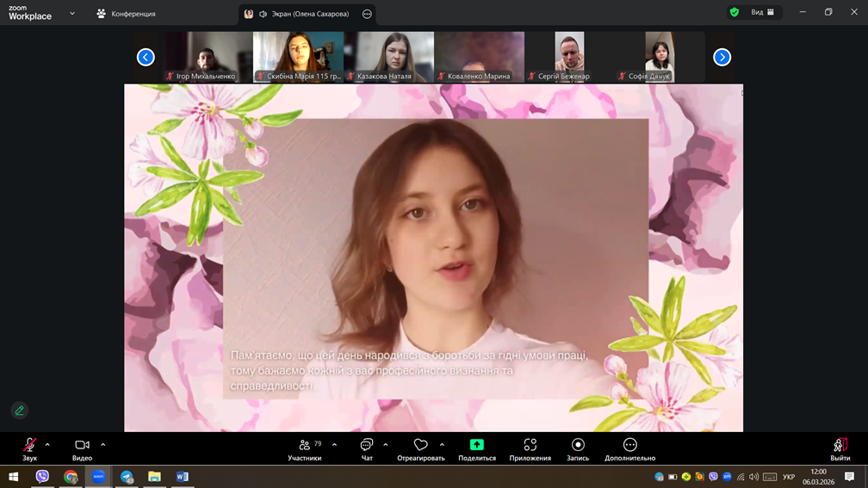The height and width of the screenshot is (488, 868).
Task: Open Microsoft Word from the taskbar
Action: point(182,477)
